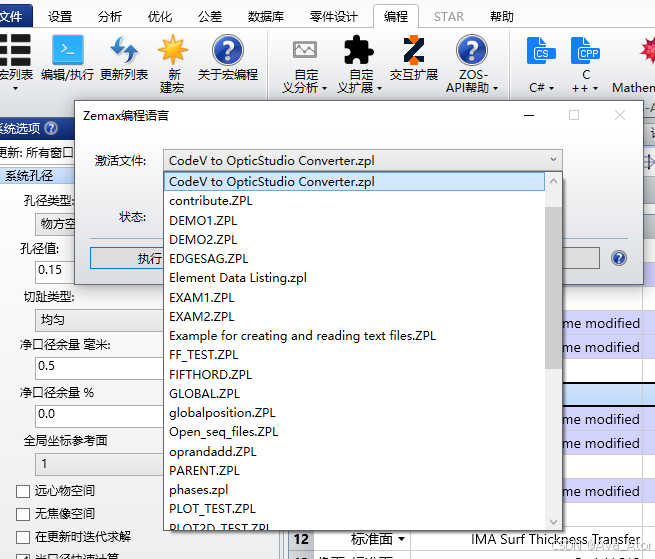Open the 全局坐标参考面 dropdown
The image size is (655, 559).
coord(99,464)
